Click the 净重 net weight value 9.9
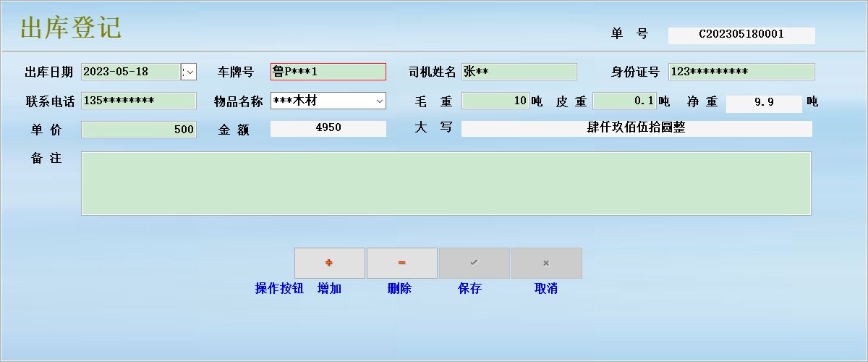Image resolution: width=868 pixels, height=362 pixels. (764, 103)
